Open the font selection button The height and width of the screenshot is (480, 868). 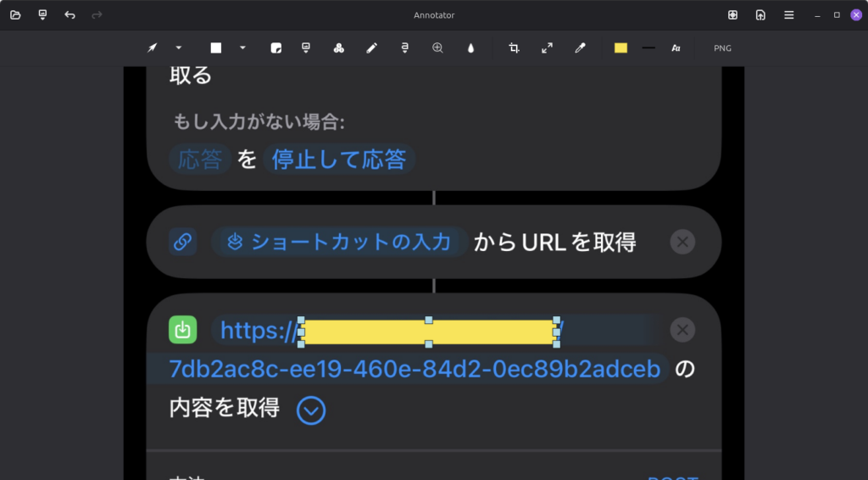676,48
